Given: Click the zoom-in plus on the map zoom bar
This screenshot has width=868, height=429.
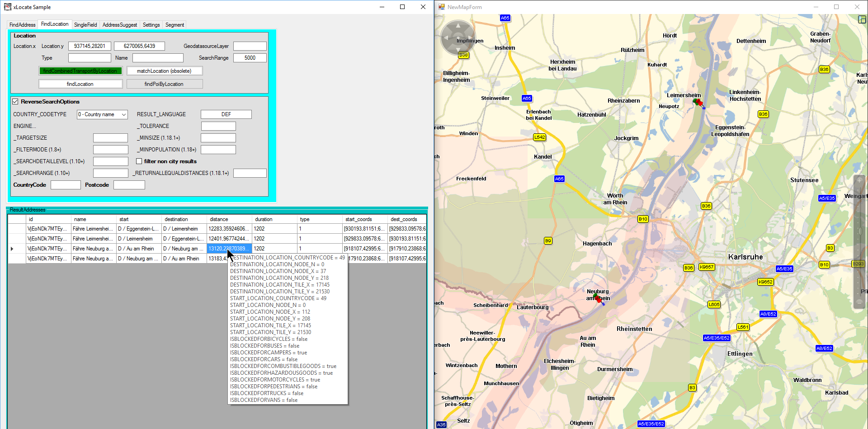Looking at the screenshot, I should [859, 180].
